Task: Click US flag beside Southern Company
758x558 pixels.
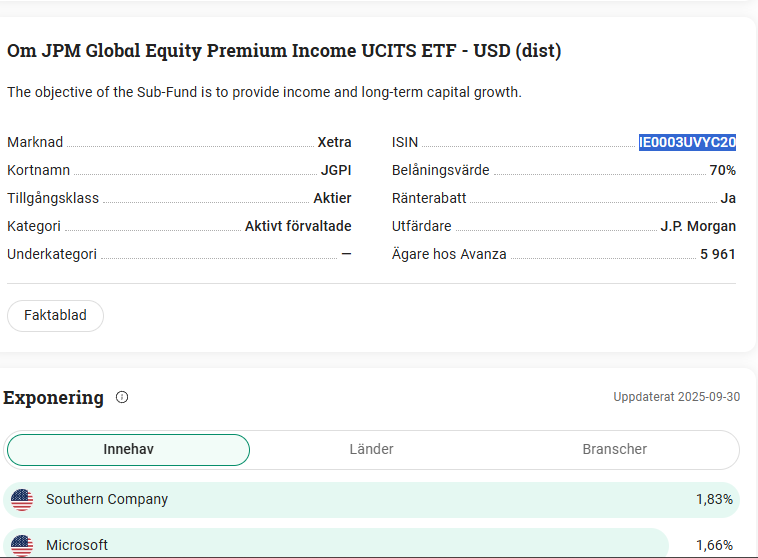Action: click(x=22, y=499)
